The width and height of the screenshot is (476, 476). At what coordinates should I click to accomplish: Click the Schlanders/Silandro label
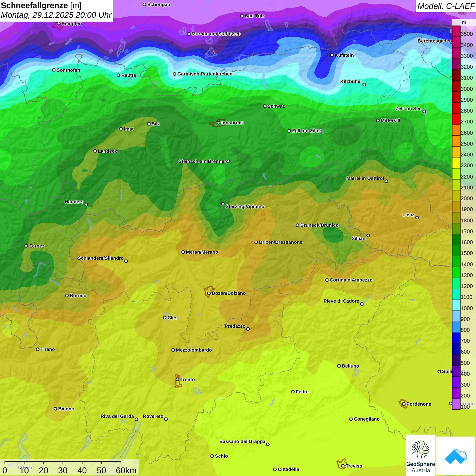(101, 258)
